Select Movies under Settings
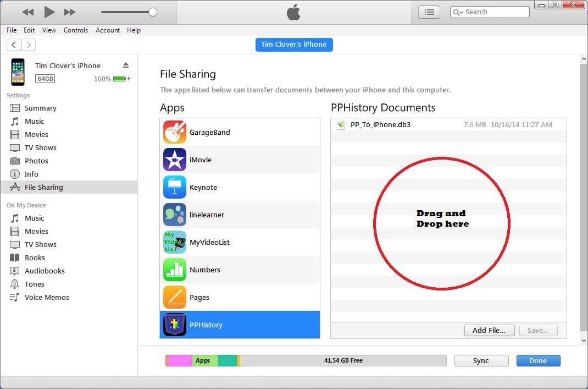Image resolution: width=588 pixels, height=389 pixels. (x=36, y=134)
